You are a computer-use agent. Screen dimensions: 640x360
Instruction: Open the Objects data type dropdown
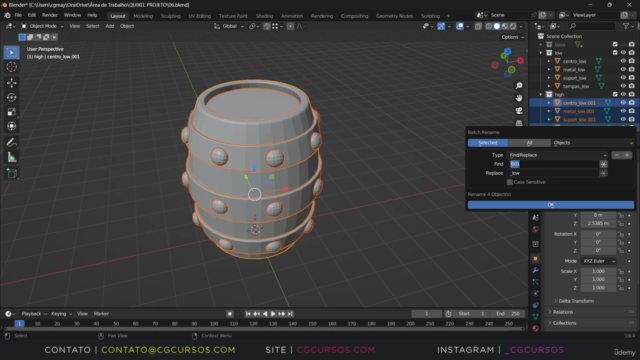click(593, 143)
